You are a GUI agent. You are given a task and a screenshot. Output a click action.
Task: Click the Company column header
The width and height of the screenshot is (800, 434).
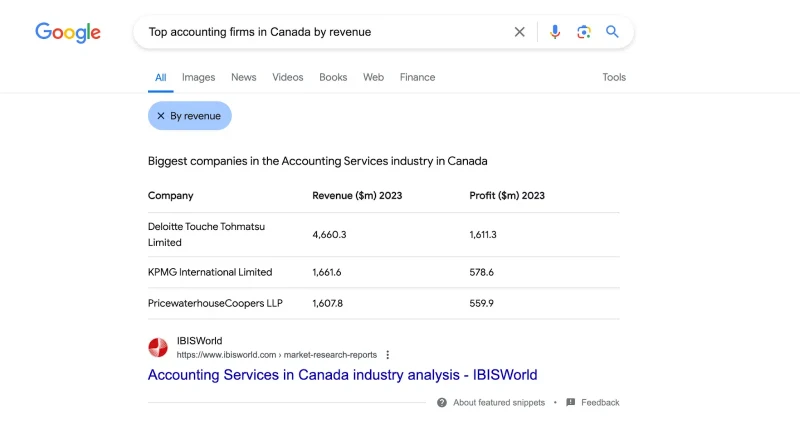(x=170, y=196)
